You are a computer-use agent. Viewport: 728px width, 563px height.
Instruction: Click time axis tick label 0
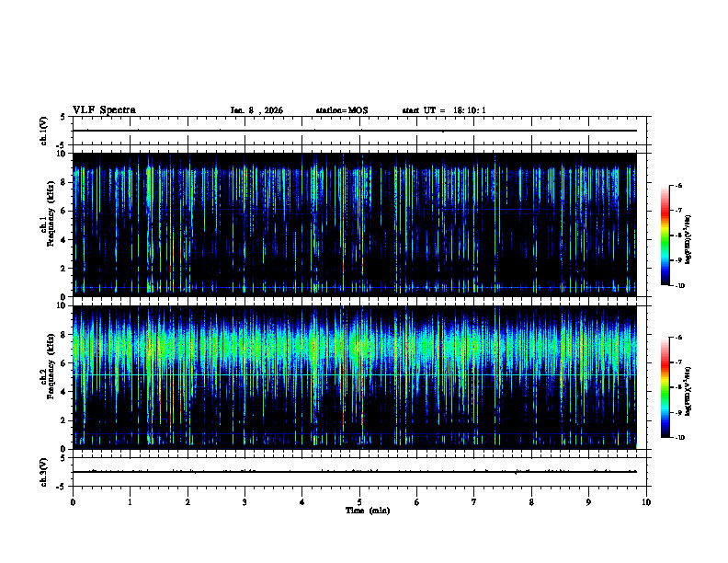(x=73, y=502)
